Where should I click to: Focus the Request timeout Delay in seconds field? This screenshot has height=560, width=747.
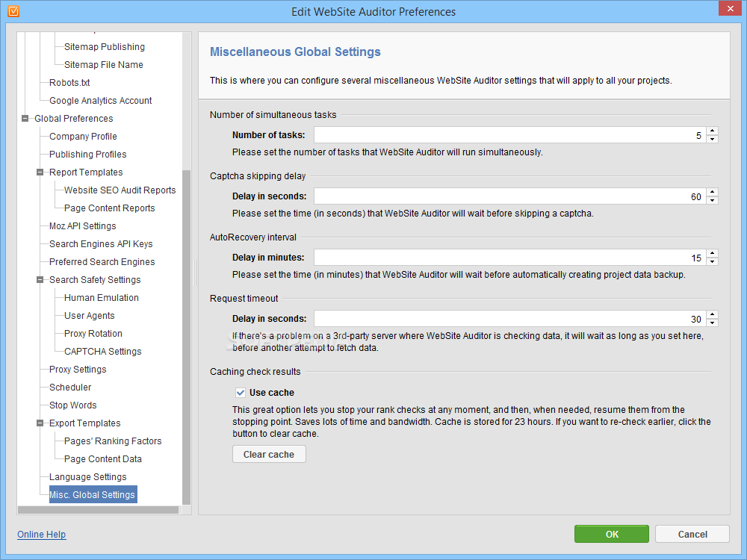point(509,319)
